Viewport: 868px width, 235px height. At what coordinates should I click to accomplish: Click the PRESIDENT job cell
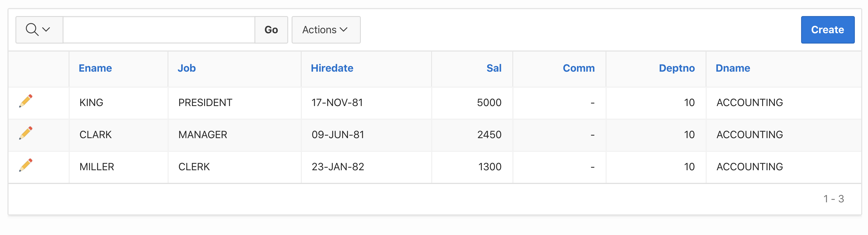[x=205, y=103]
